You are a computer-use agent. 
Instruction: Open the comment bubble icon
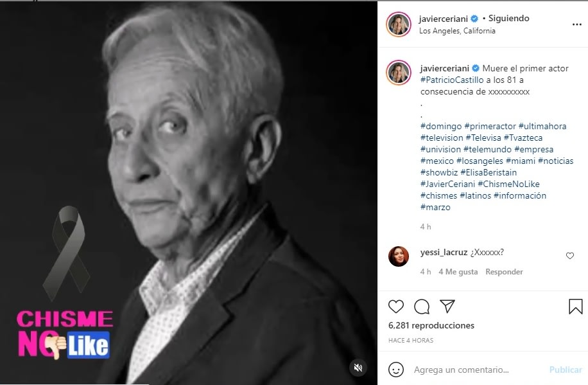coord(422,307)
